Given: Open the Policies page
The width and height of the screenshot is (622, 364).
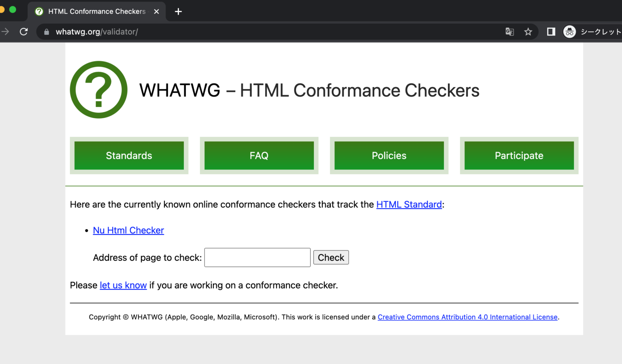Looking at the screenshot, I should 389,155.
